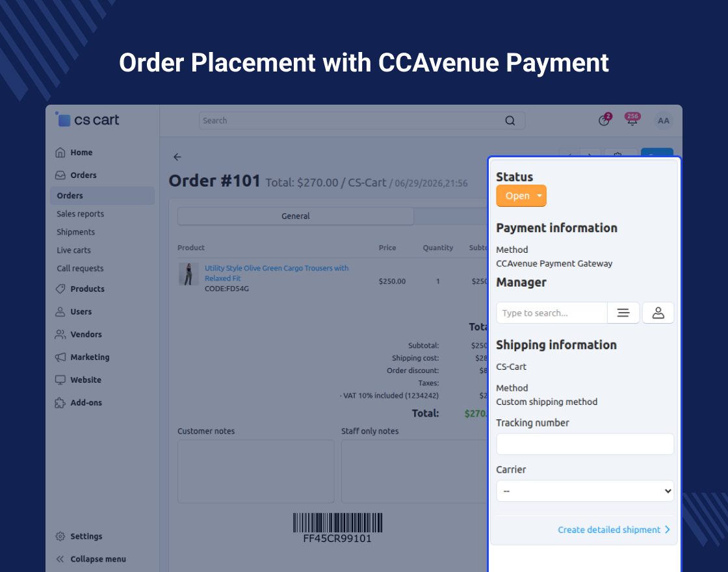Screen dimensions: 728x572
Task: Click the Marketing megaphone icon
Action: click(60, 357)
